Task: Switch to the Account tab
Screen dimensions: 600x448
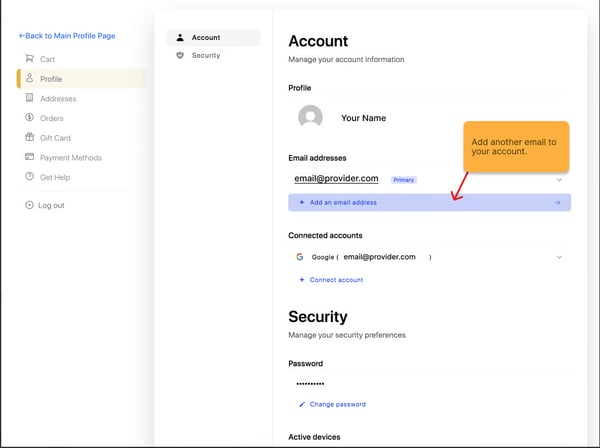Action: tap(214, 37)
